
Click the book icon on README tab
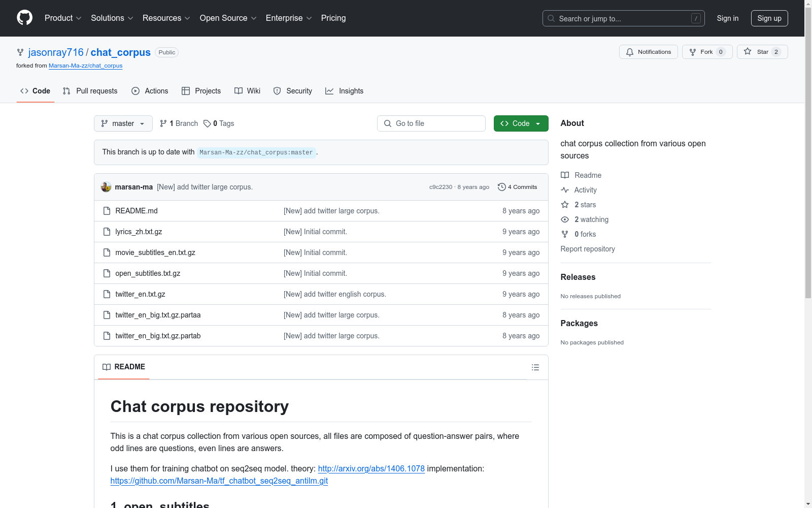(x=107, y=367)
